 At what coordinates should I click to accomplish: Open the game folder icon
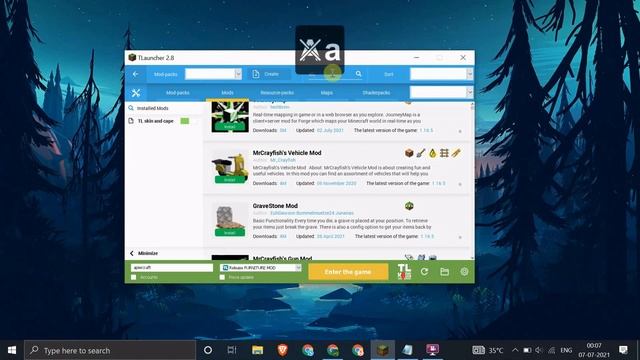(444, 271)
